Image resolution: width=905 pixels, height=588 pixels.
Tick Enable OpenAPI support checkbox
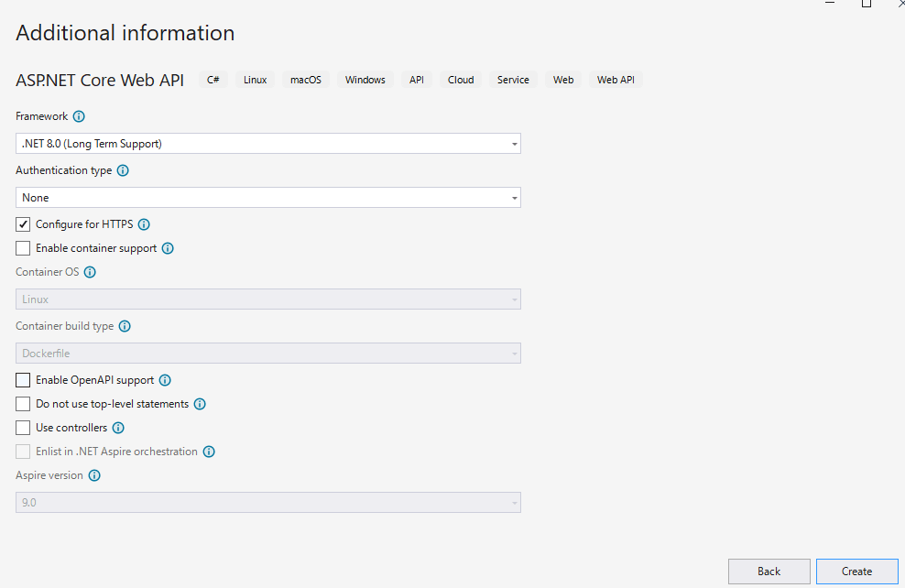tap(23, 380)
